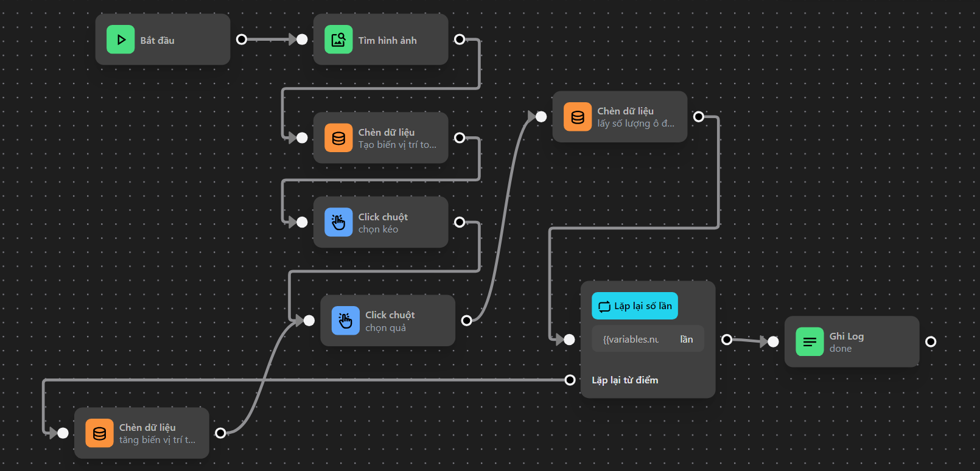Click the output port of 'chọn kéo' node
The image size is (980, 471).
[460, 222]
